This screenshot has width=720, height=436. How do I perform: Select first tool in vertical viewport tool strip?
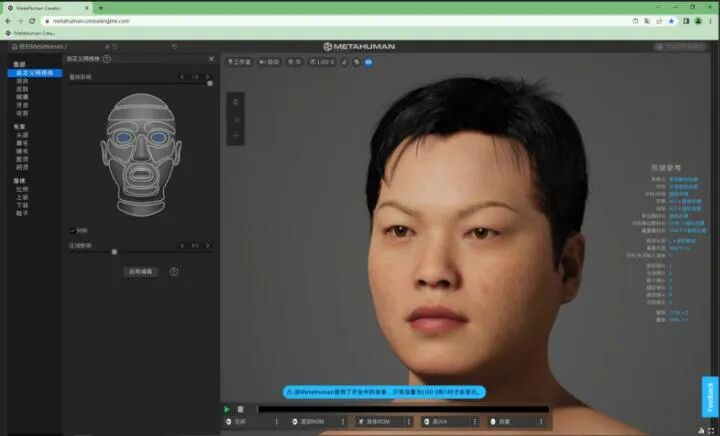point(236,102)
